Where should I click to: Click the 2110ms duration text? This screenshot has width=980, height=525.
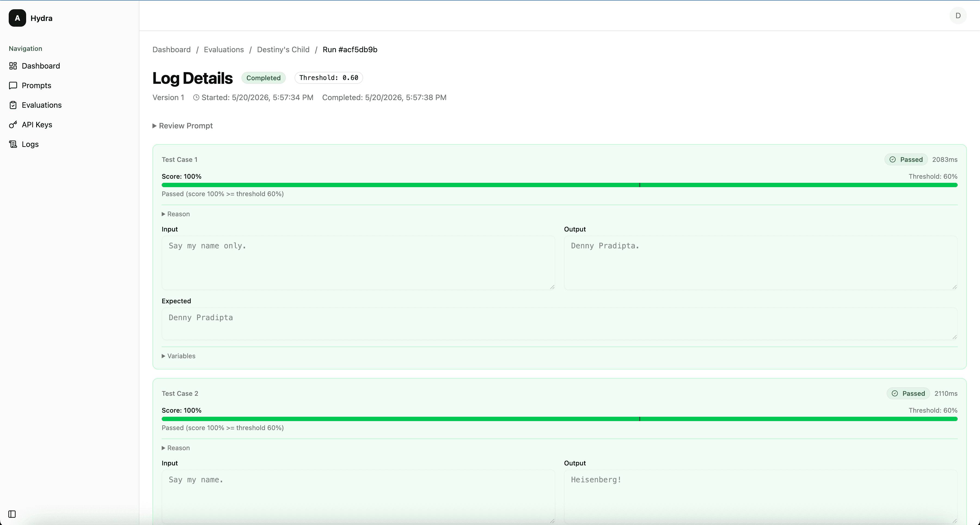tap(946, 393)
